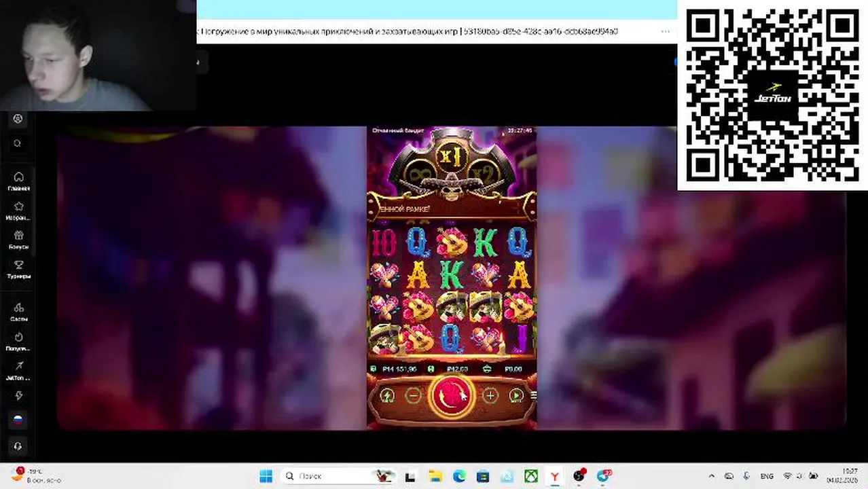868x489 pixels.
Task: Click the x1 multiplier badge
Action: pyautogui.click(x=451, y=156)
